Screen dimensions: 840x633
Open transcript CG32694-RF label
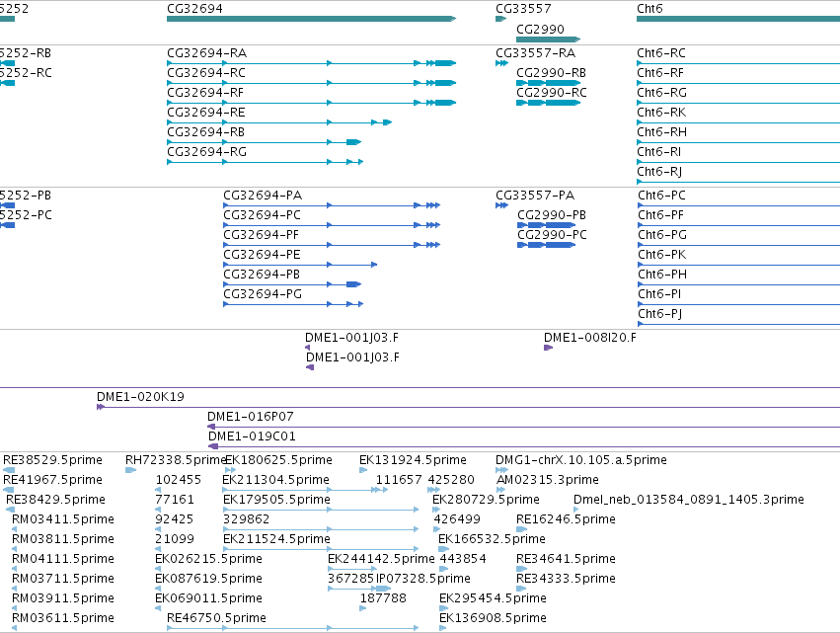tap(205, 93)
